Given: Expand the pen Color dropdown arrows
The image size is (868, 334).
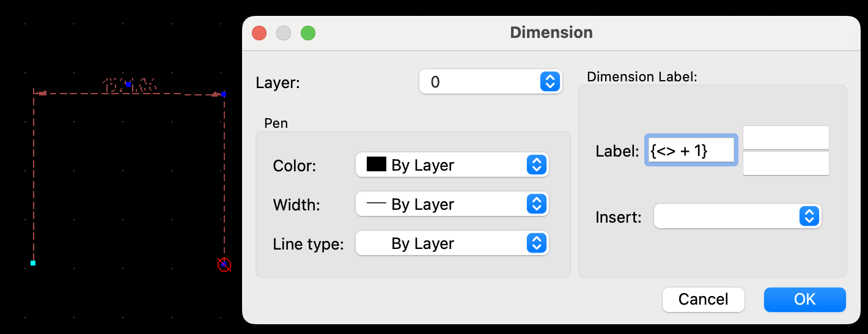Looking at the screenshot, I should tap(536, 165).
